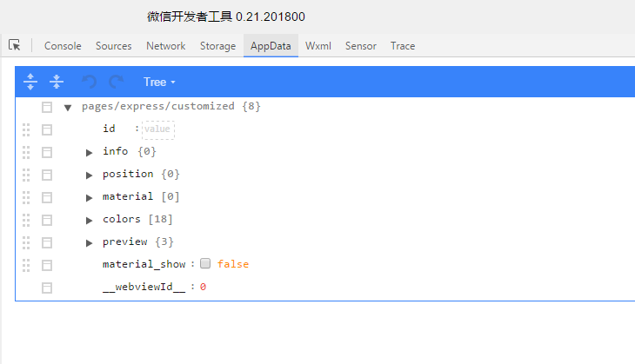The height and width of the screenshot is (364, 635).
Task: Click the 'colors' field name
Action: (122, 219)
